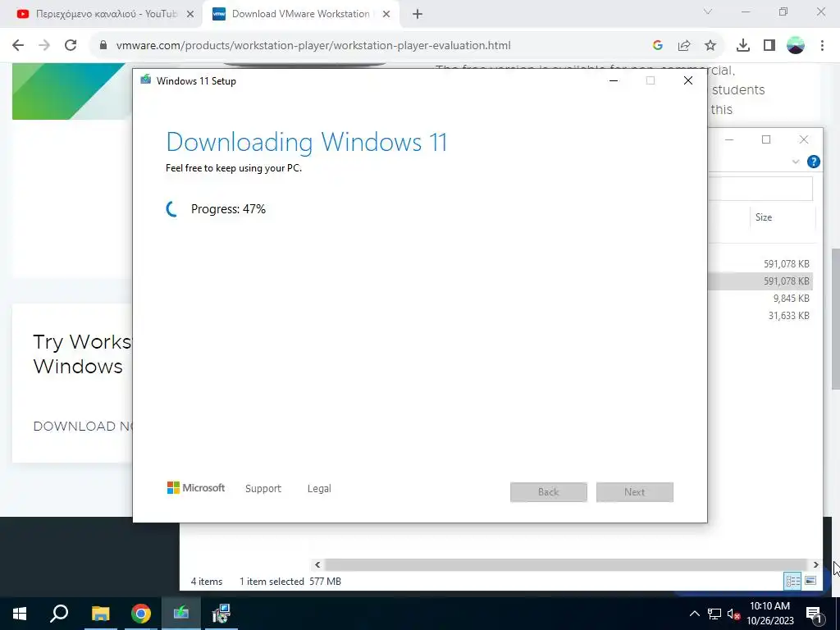Click File Explorer search box
Screen dimensions: 840x630
[x=760, y=189]
